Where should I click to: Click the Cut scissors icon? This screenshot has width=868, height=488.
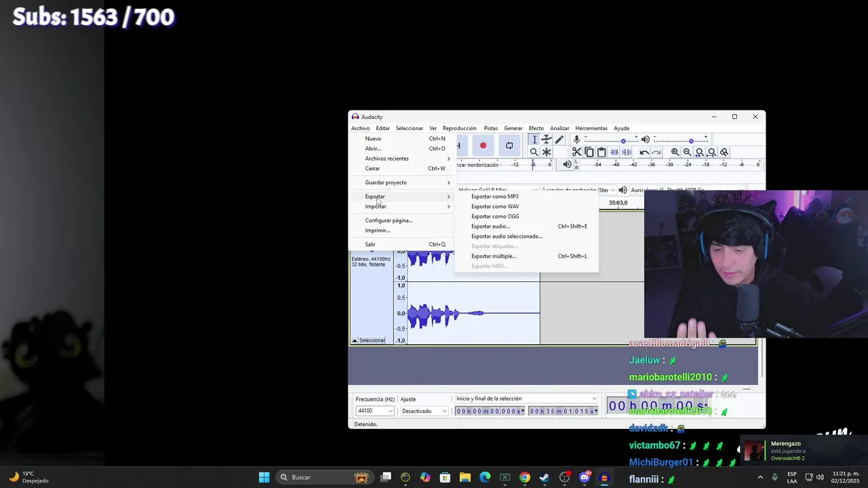(x=576, y=152)
